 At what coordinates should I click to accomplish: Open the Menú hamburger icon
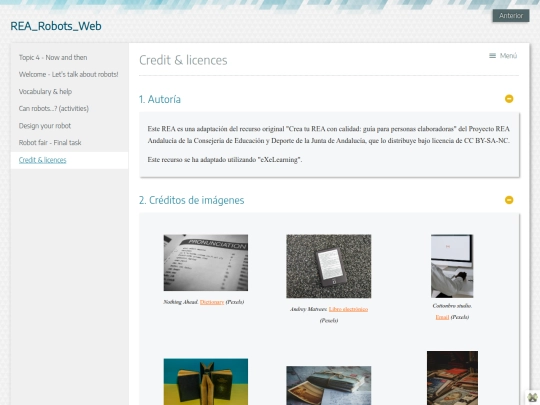pos(492,56)
